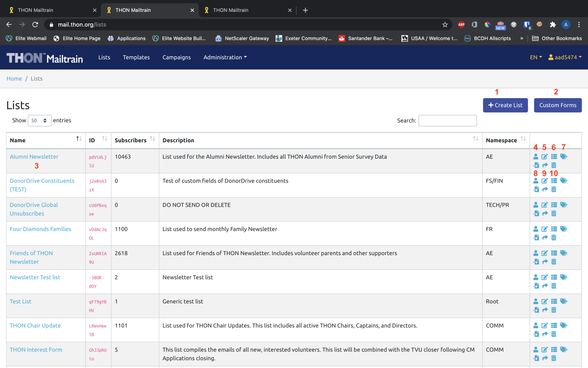Go back with the browser back arrow
The width and height of the screenshot is (588, 368).
click(9, 25)
